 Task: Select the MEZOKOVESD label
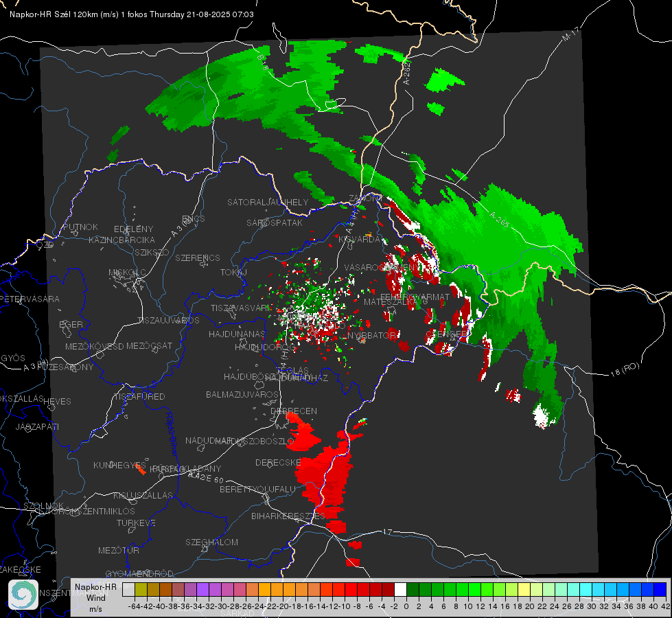94,346
